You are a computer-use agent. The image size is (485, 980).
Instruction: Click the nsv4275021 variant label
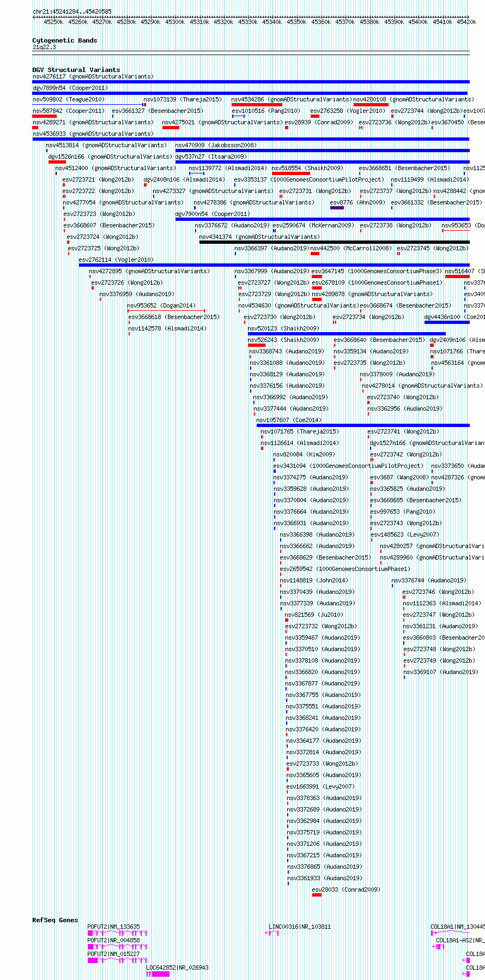[x=222, y=122]
